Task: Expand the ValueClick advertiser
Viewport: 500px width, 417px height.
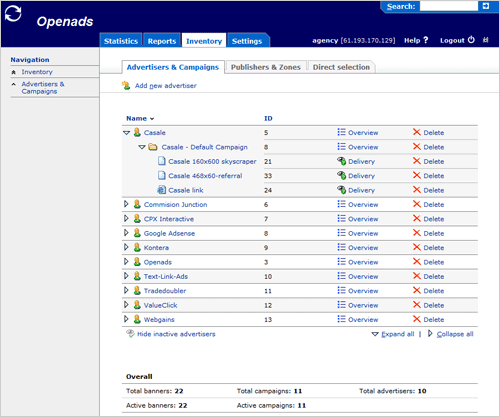Action: [126, 305]
